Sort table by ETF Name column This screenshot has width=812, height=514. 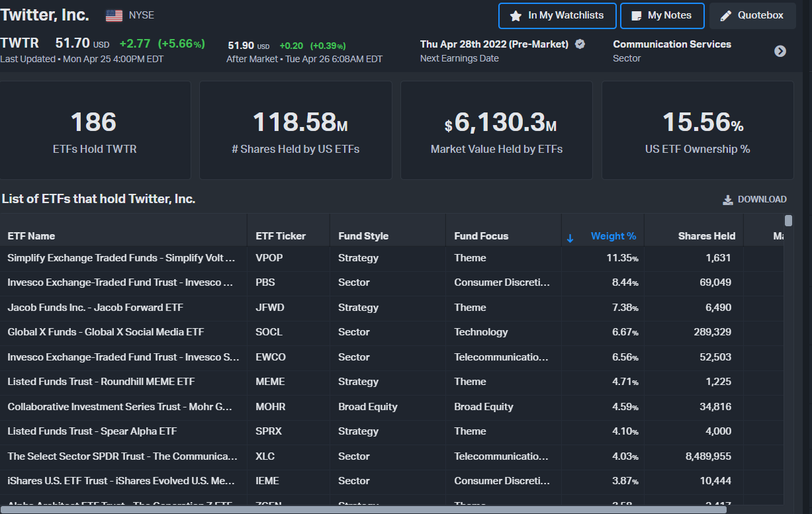pos(31,236)
